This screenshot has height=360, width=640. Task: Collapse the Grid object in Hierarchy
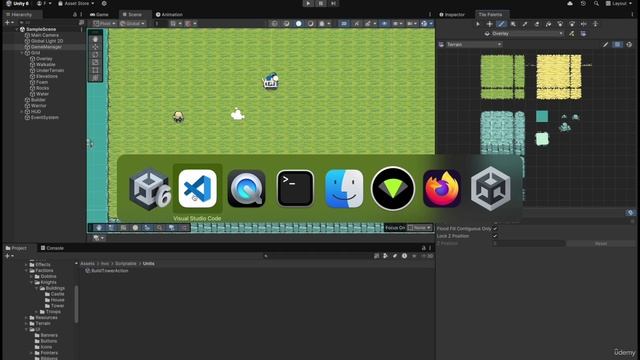pyautogui.click(x=22, y=53)
